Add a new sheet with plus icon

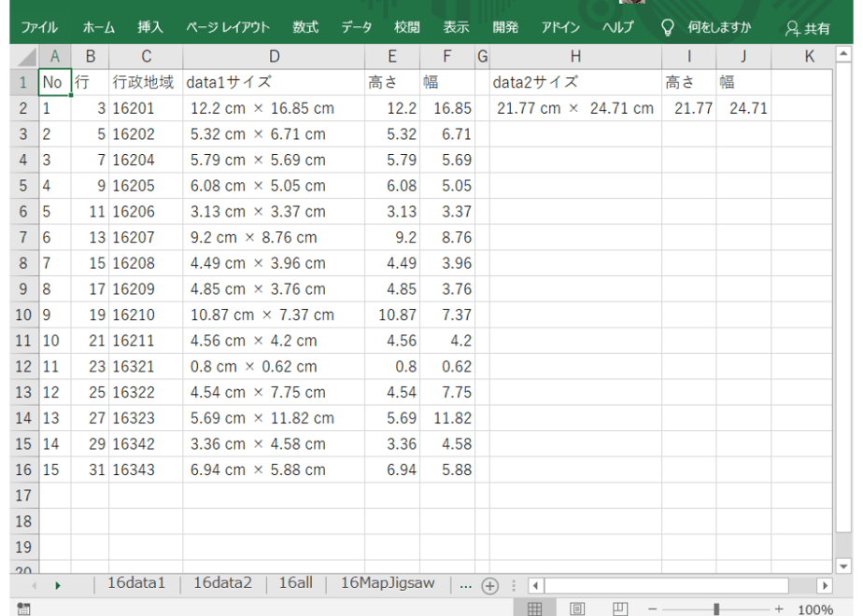tap(489, 586)
